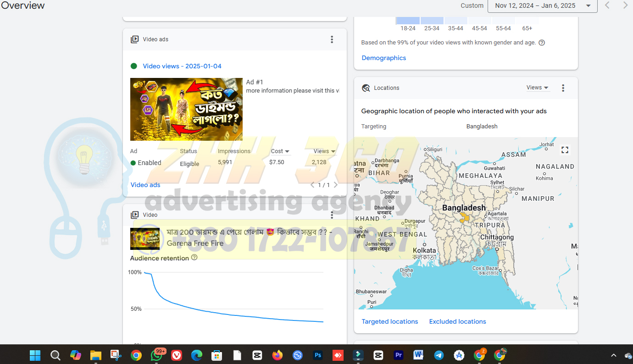Open the Excluded locations link
Viewport: 633px width, 364px height.
458,321
